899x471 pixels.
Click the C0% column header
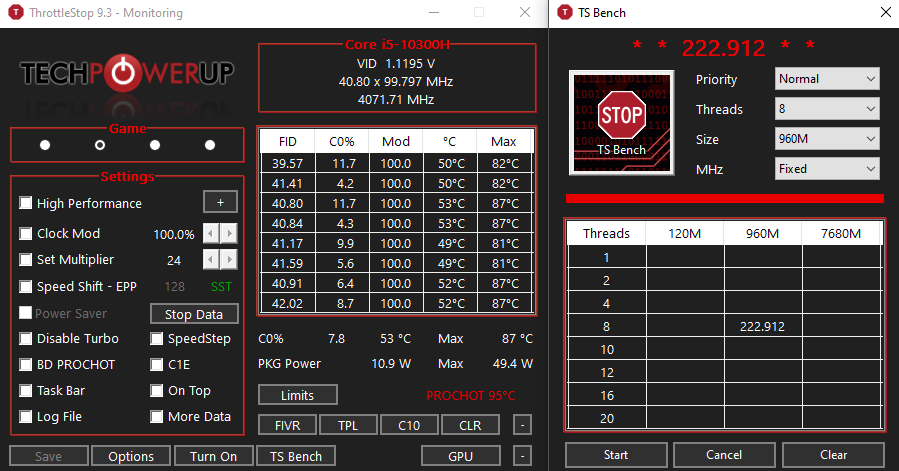[x=342, y=141]
